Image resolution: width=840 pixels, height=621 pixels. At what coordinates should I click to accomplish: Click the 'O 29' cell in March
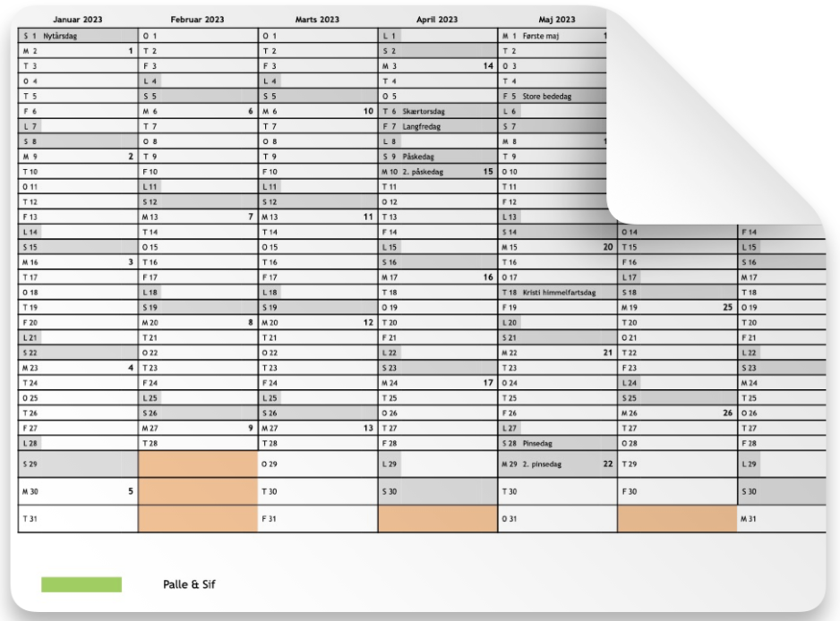click(318, 464)
